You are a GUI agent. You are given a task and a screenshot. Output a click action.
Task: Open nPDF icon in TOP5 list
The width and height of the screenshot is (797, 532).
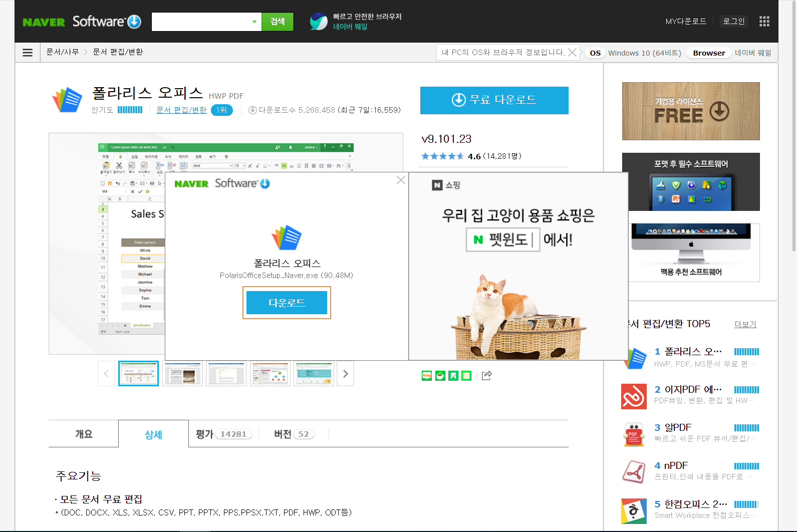[634, 472]
